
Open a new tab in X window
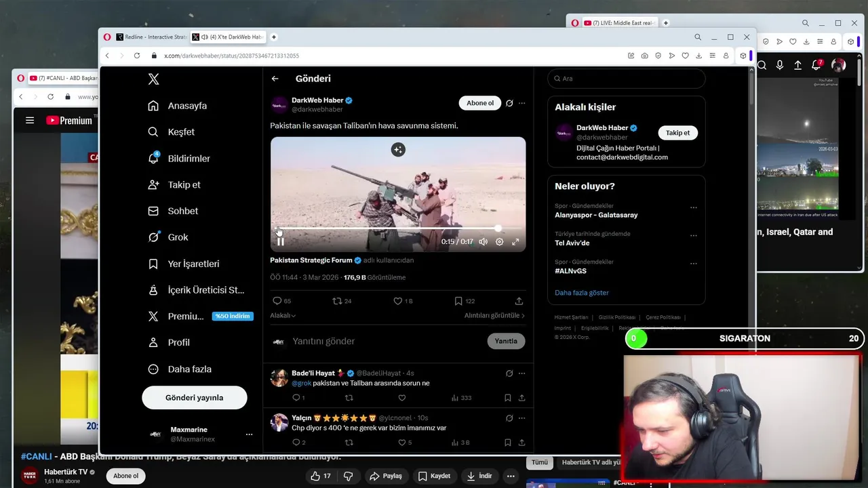pyautogui.click(x=274, y=37)
